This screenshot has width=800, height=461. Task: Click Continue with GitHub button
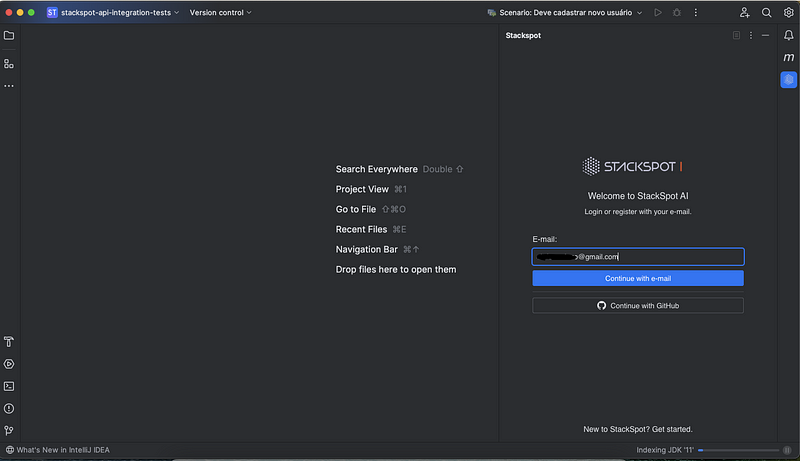[x=638, y=305]
